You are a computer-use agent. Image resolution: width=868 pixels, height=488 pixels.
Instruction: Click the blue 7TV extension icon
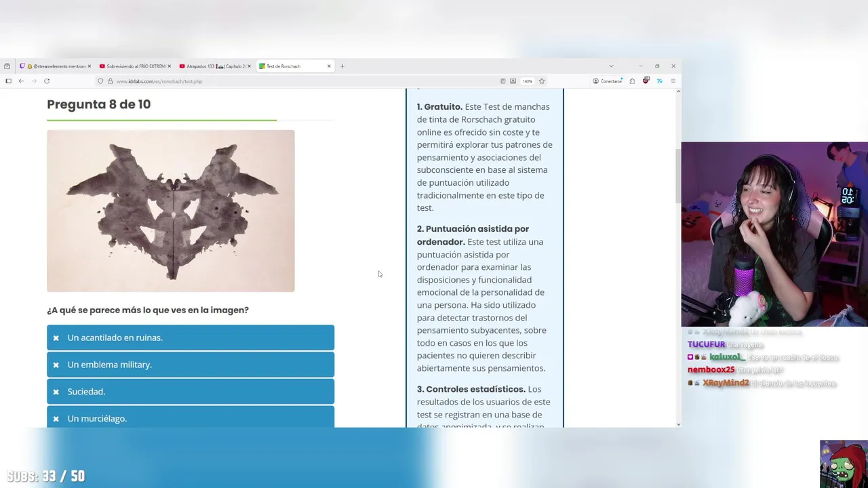tap(659, 81)
